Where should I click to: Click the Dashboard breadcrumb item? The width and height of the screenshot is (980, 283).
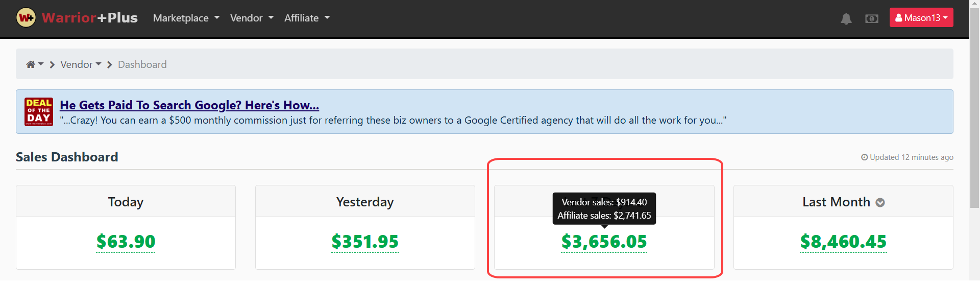tap(142, 64)
